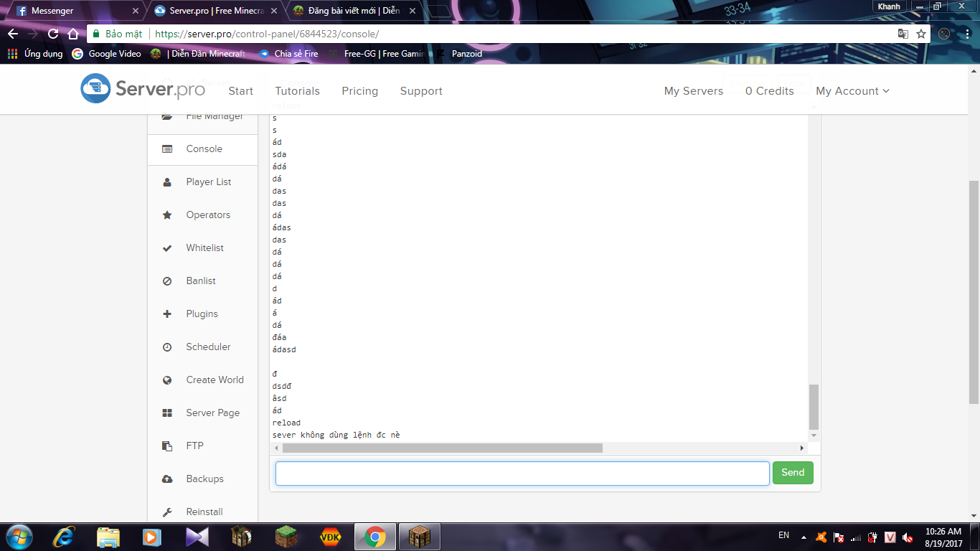980x551 pixels.
Task: Click the FTP files icon
Action: (x=167, y=446)
